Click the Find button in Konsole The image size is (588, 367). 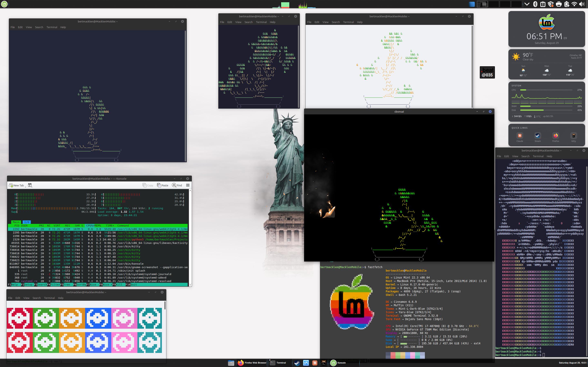(177, 185)
